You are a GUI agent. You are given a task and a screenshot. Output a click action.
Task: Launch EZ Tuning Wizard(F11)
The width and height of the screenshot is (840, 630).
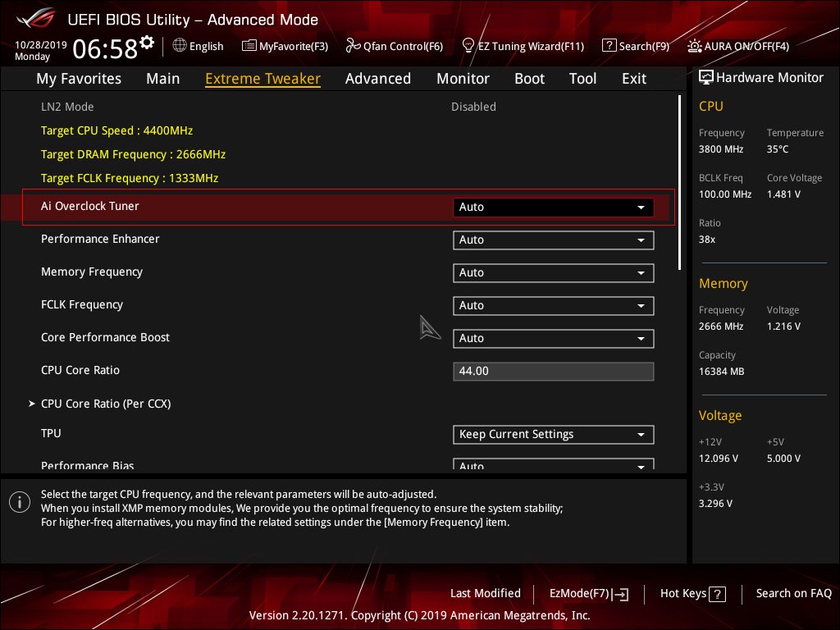tap(523, 46)
